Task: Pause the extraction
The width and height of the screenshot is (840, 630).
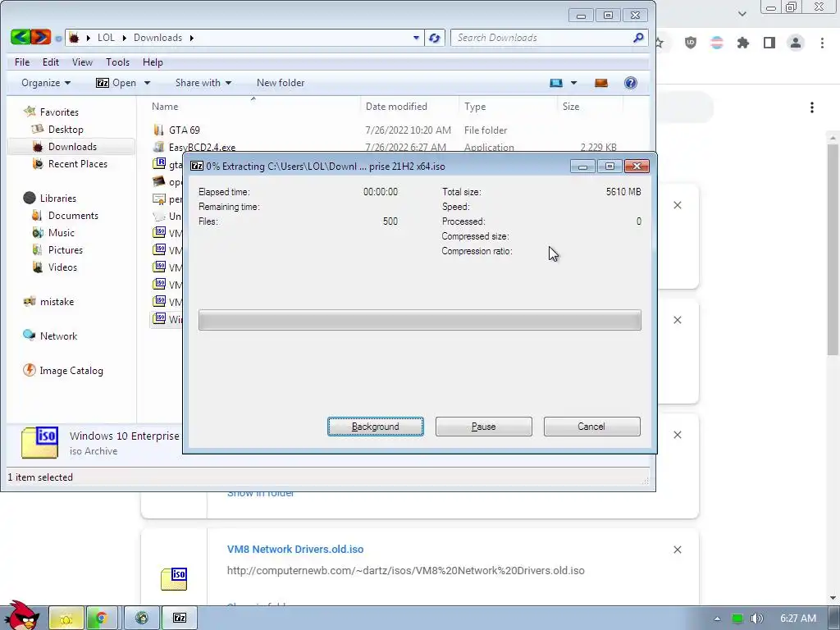Action: [484, 427]
